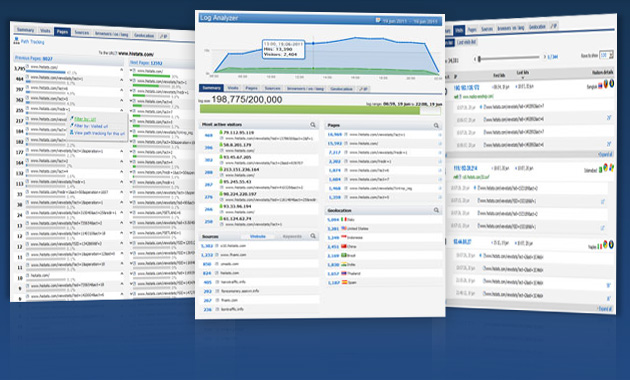Choose 'View path tracking for this url'
Viewport: 630px width, 380px height.
click(100, 133)
